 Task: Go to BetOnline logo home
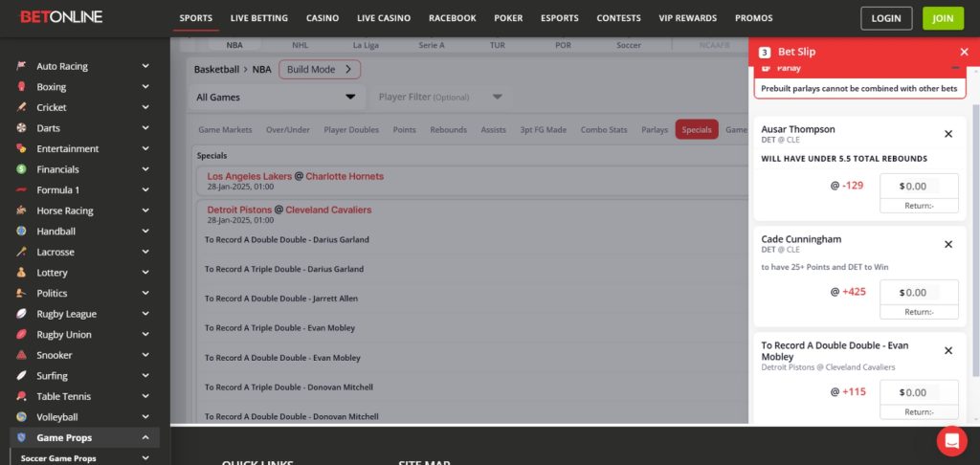point(61,17)
